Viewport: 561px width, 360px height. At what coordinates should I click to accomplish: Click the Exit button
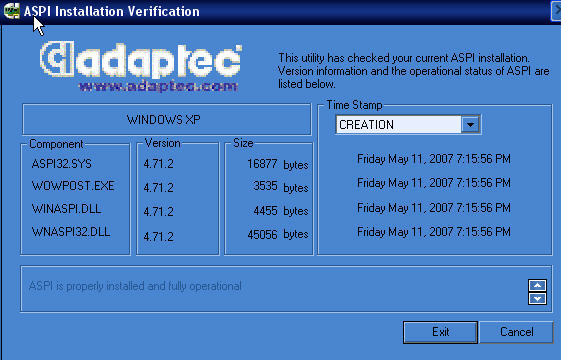pyautogui.click(x=440, y=332)
